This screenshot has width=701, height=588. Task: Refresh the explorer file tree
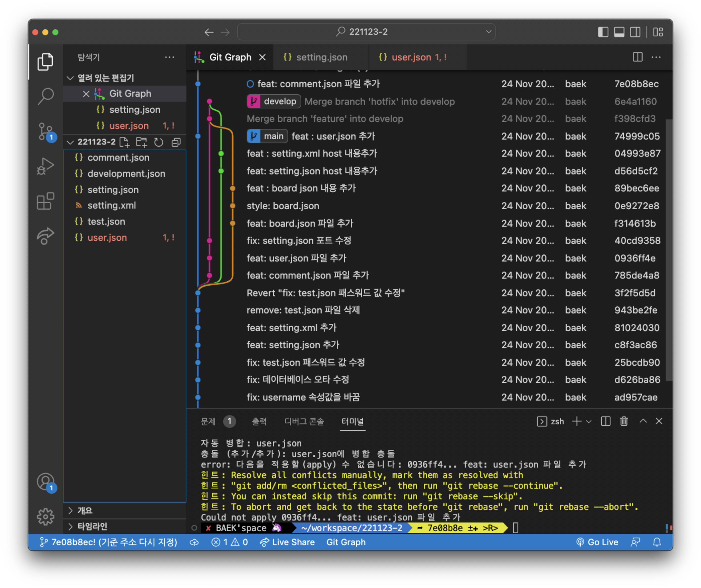(159, 142)
